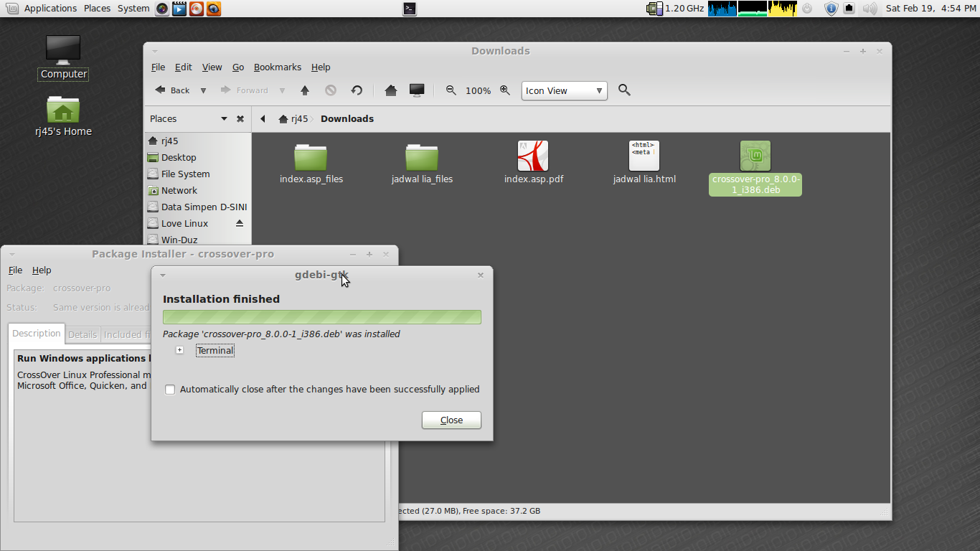Viewport: 980px width, 551px height.
Task: Click the path bar left scroll arrow
Action: [263, 119]
